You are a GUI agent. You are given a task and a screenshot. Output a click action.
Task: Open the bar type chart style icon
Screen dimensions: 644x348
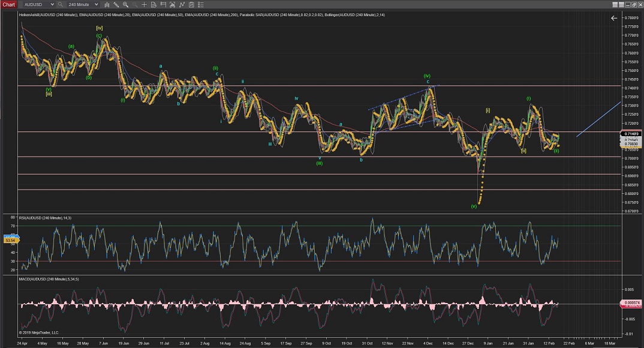point(107,5)
